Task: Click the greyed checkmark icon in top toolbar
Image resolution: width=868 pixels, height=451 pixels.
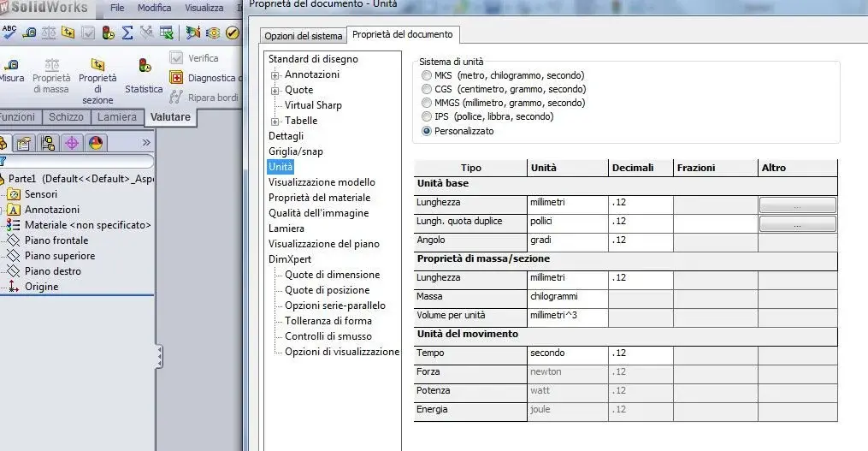Action: 88,33
